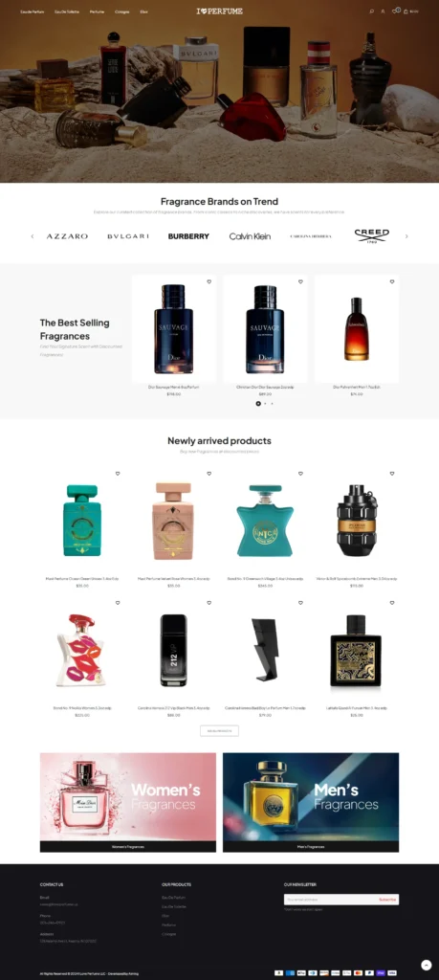Add Dior Fahrenheit to wishlist via its heart
This screenshot has height=980, width=439.
[392, 282]
